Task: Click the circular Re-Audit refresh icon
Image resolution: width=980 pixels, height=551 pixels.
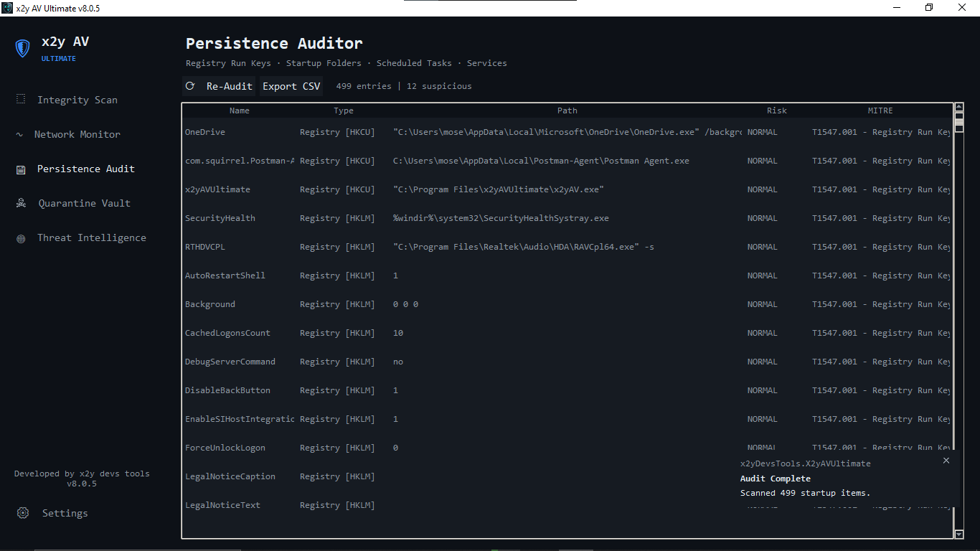Action: pyautogui.click(x=190, y=85)
